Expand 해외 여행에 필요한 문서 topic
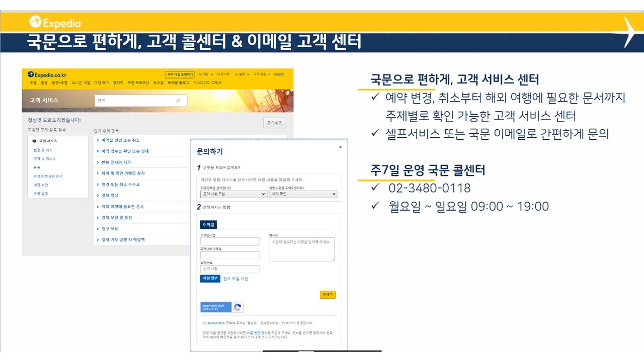644x362 pixels. tap(120, 207)
